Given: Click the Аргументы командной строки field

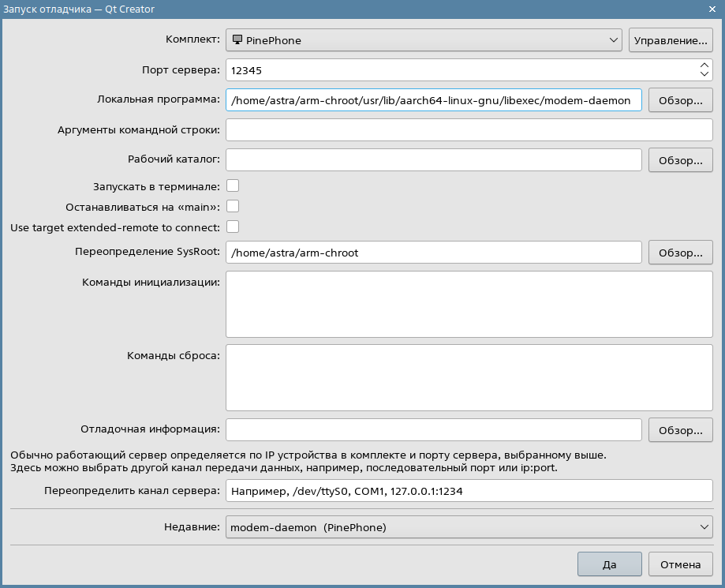Looking at the screenshot, I should [x=469, y=130].
